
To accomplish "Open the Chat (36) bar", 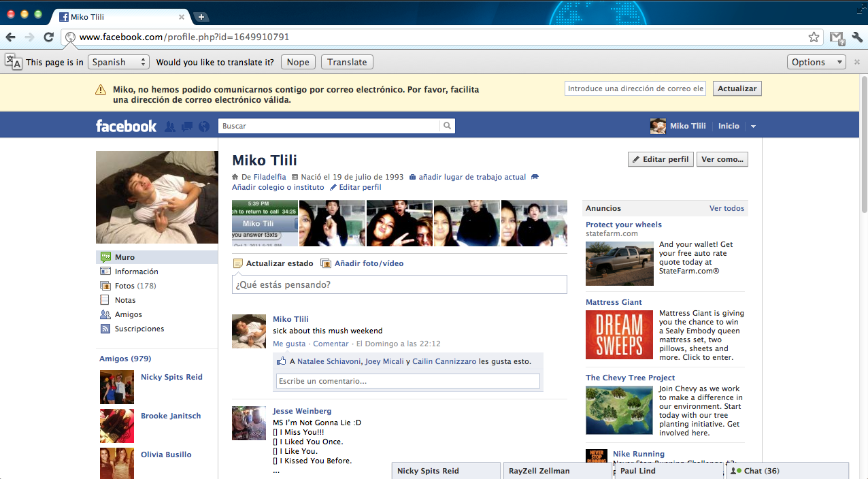I will pyautogui.click(x=787, y=471).
